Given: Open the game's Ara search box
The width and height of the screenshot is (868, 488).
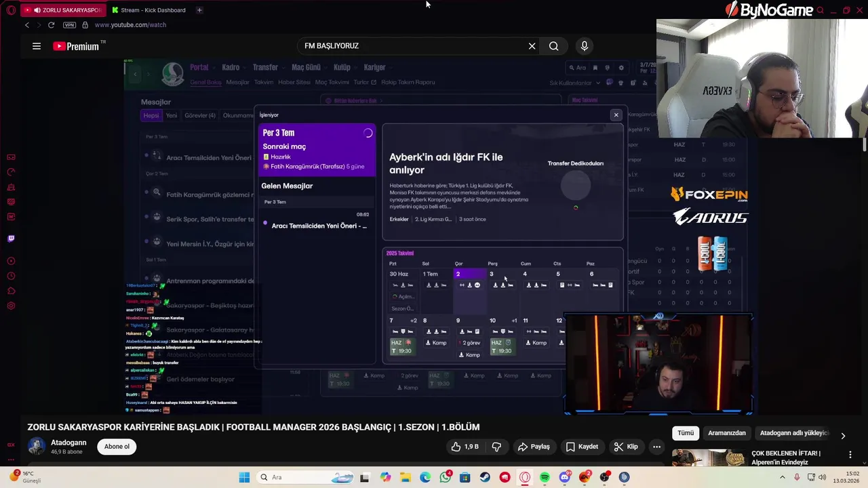Looking at the screenshot, I should 577,68.
